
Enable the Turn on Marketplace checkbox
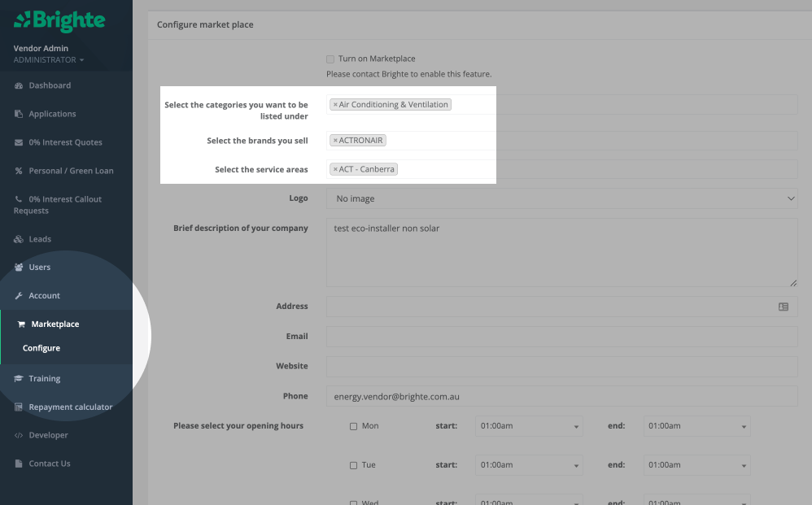click(x=330, y=59)
